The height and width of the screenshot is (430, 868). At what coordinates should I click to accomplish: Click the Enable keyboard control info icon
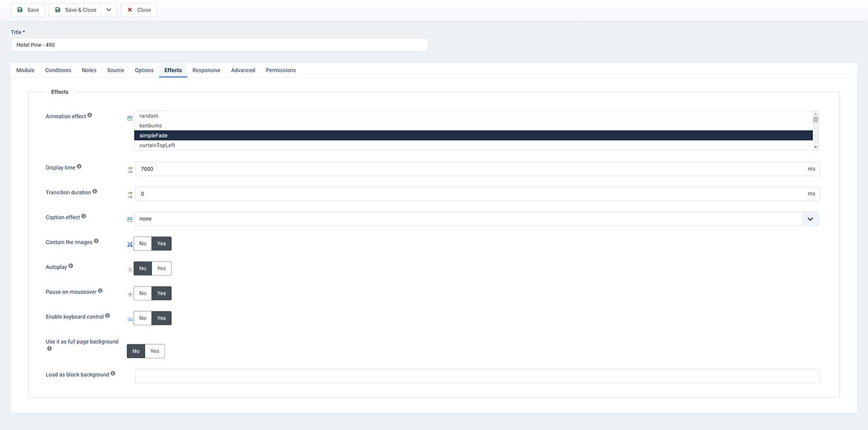[107, 316]
